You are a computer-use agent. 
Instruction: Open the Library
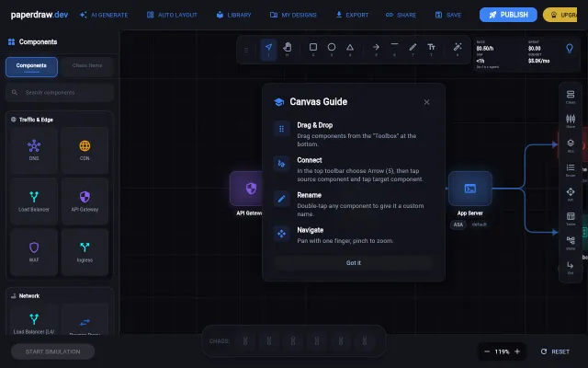pyautogui.click(x=233, y=15)
